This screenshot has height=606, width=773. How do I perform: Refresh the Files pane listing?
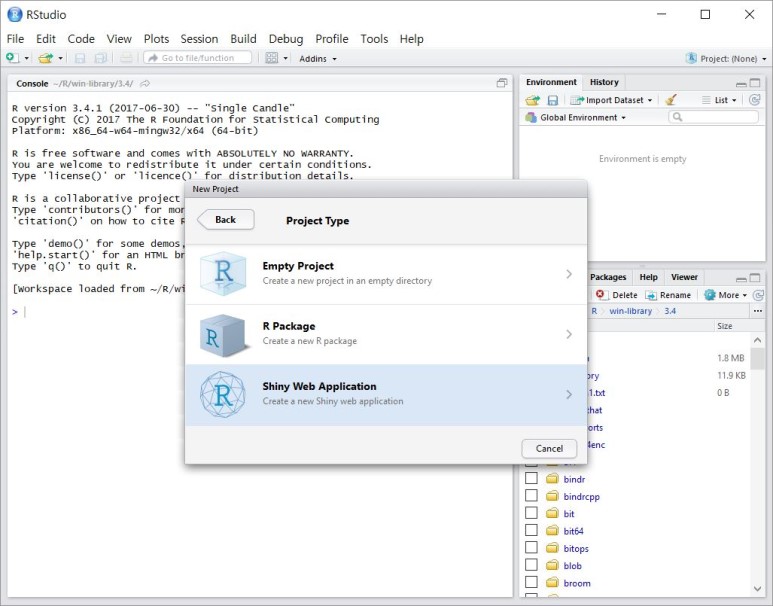coord(758,295)
